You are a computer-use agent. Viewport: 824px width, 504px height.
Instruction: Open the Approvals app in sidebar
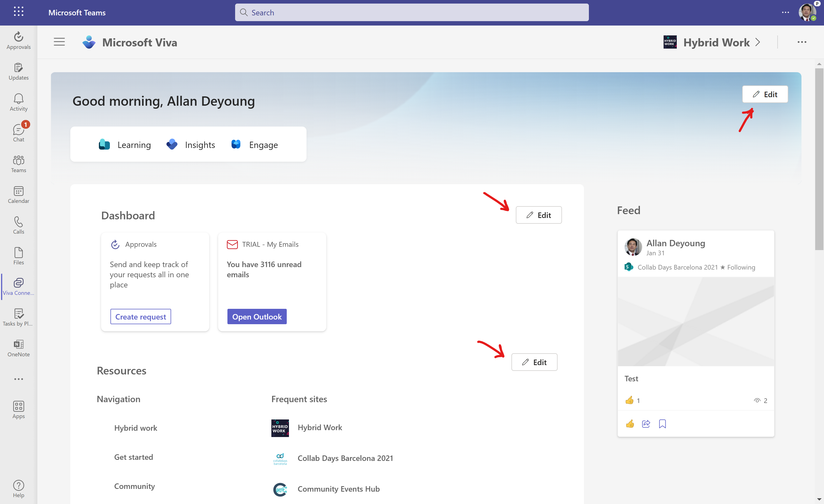pos(18,40)
